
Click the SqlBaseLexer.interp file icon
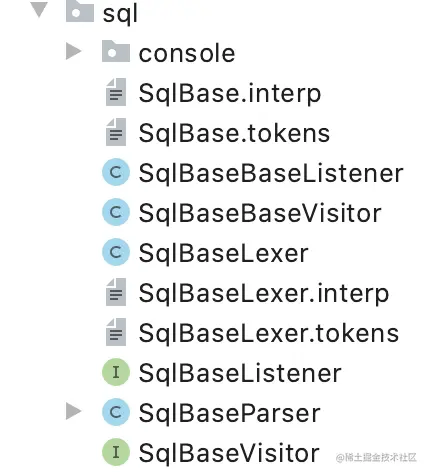(x=116, y=292)
